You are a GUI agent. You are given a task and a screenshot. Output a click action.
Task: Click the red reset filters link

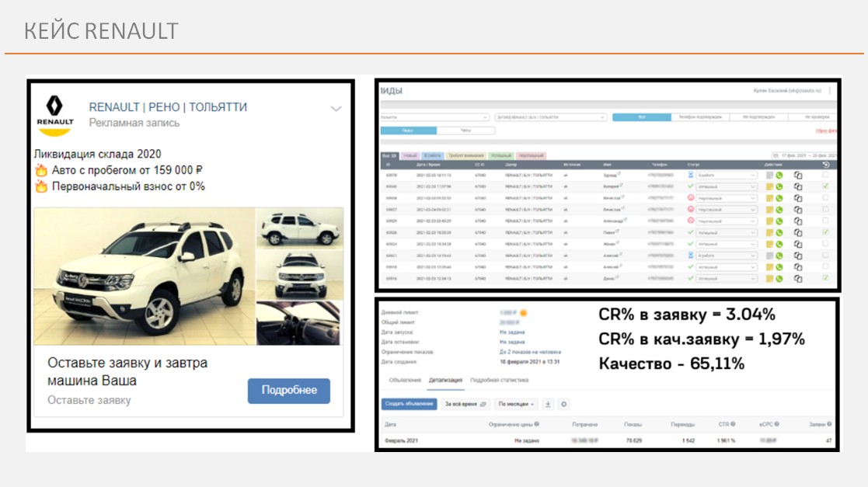point(826,130)
